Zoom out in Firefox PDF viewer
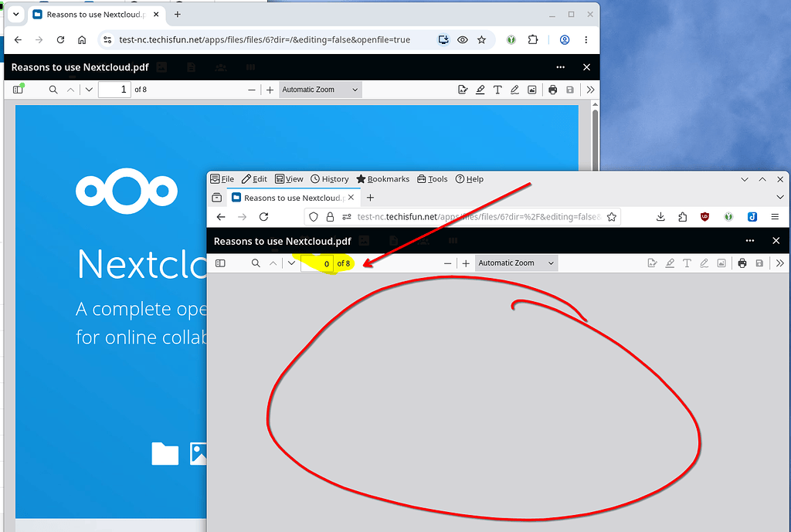The height and width of the screenshot is (532, 791). (x=447, y=263)
